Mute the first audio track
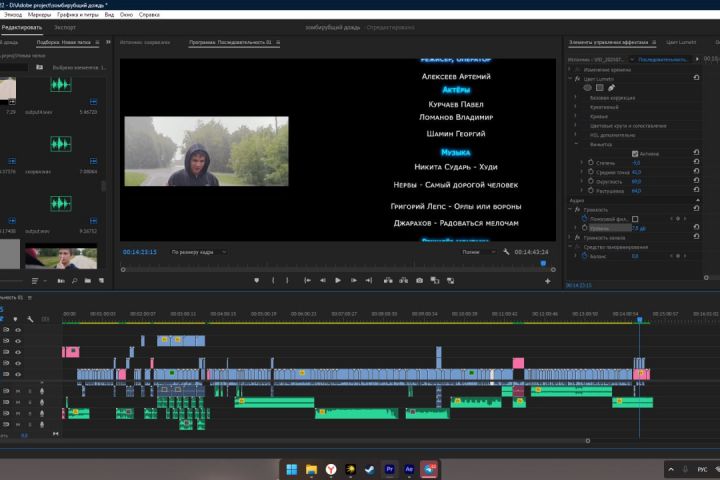Screen dimensions: 720x480 [x=17, y=390]
